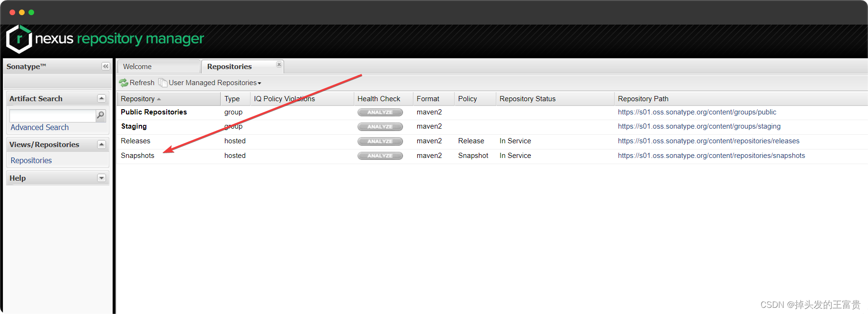Image resolution: width=868 pixels, height=314 pixels.
Task: Collapse the Sonatype side panel
Action: point(106,66)
